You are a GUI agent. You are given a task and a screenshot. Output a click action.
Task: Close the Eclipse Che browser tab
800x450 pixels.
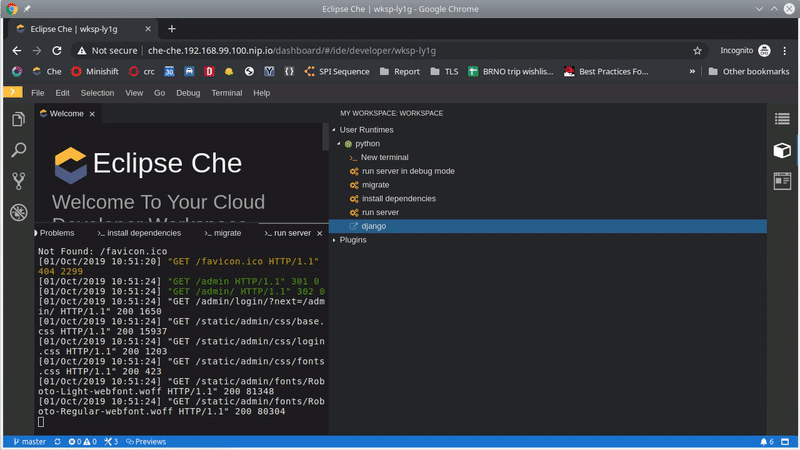point(148,29)
